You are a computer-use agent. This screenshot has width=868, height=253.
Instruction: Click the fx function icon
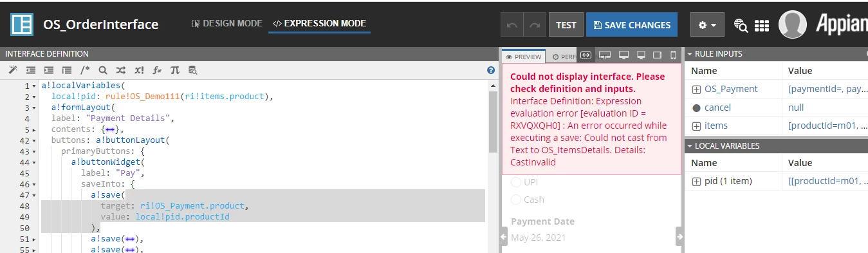pos(156,70)
